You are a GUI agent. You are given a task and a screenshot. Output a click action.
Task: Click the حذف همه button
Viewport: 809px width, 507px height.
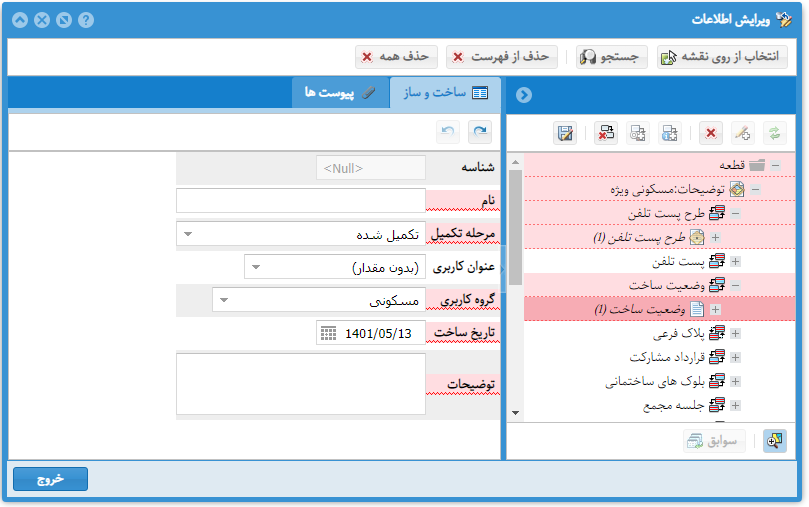(396, 57)
